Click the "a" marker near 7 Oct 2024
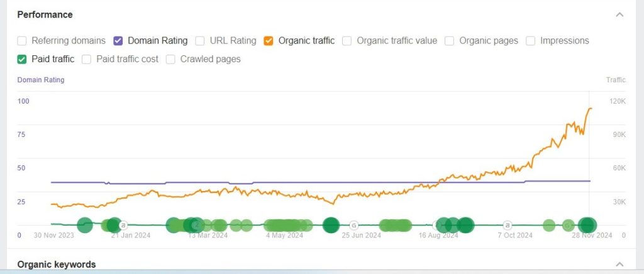The image size is (644, 274). (x=508, y=225)
